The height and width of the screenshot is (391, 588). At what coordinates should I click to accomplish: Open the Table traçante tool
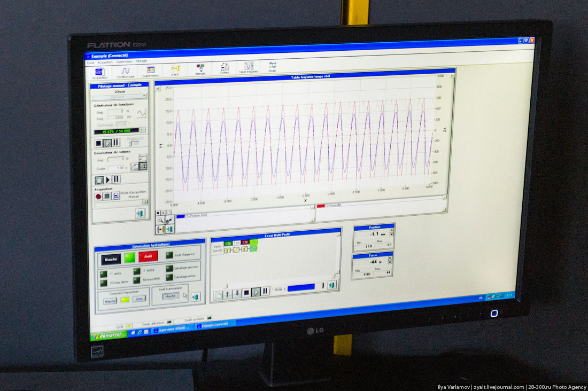pos(249,67)
